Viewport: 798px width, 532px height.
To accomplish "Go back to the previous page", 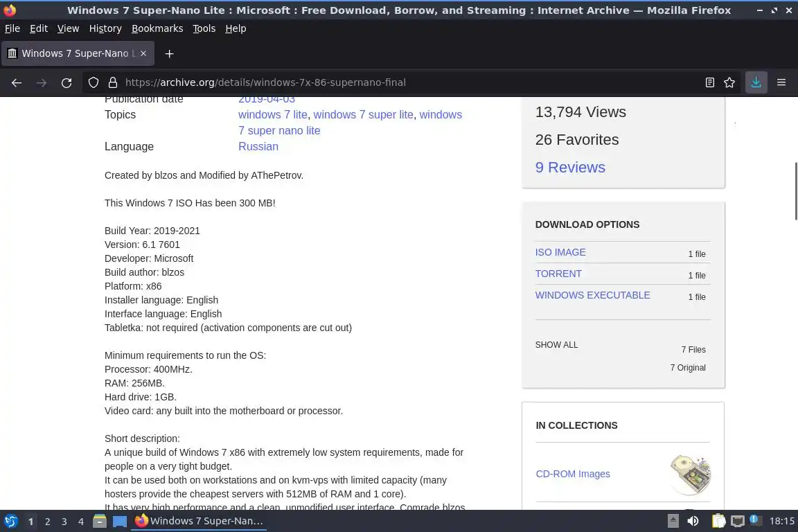I will pyautogui.click(x=17, y=82).
